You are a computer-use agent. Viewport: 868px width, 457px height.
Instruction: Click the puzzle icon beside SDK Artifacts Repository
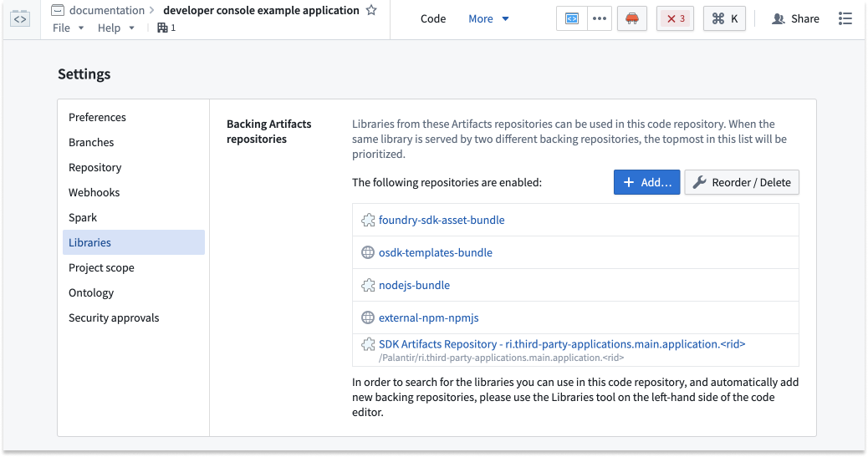pyautogui.click(x=368, y=344)
